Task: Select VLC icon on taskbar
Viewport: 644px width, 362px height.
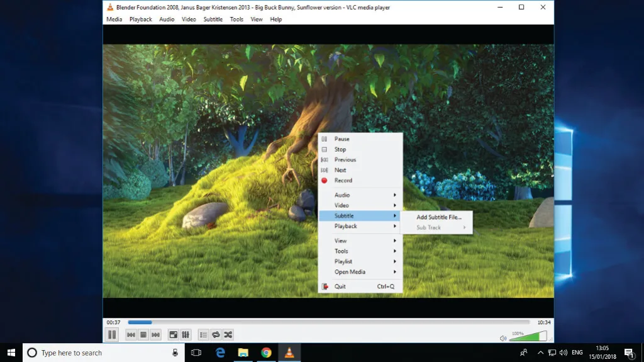Action: click(x=289, y=353)
